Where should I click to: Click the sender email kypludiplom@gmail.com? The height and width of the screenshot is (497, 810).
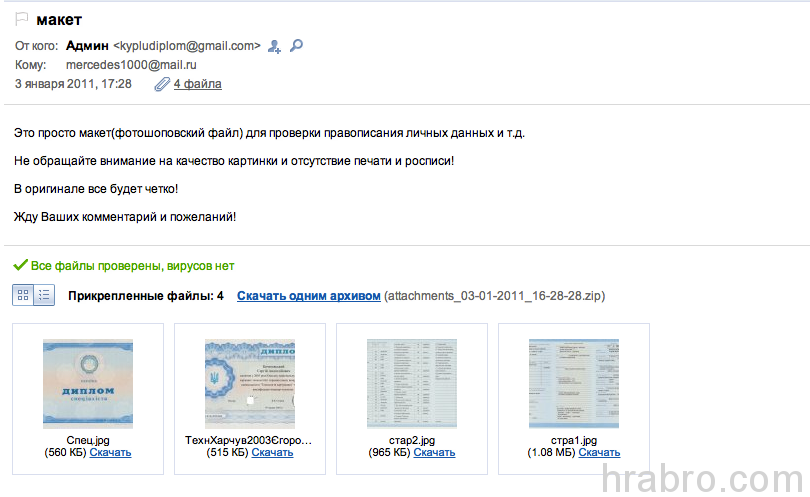coord(187,46)
